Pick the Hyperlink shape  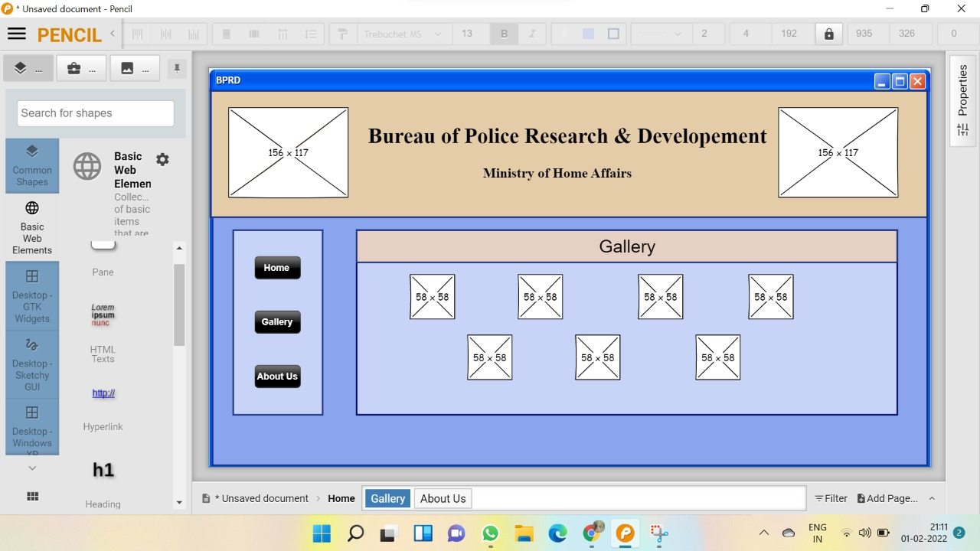coord(103,408)
